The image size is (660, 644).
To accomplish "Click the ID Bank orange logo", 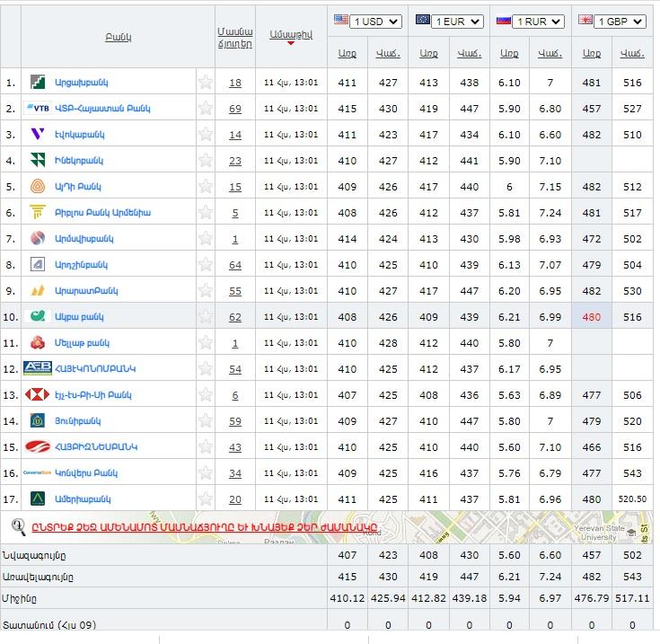I will click(38, 187).
